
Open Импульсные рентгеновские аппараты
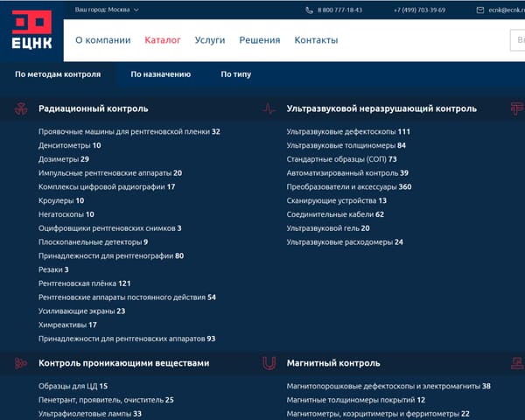click(110, 173)
